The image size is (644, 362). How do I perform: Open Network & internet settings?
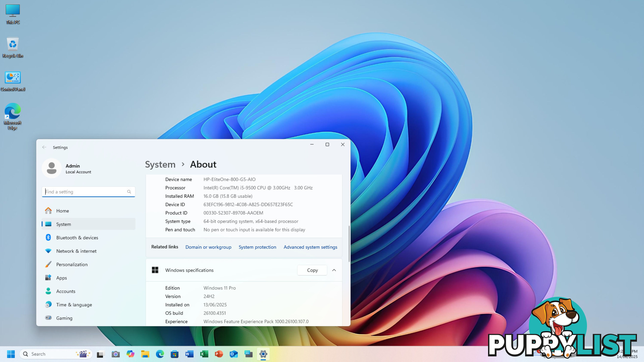tap(89, 251)
